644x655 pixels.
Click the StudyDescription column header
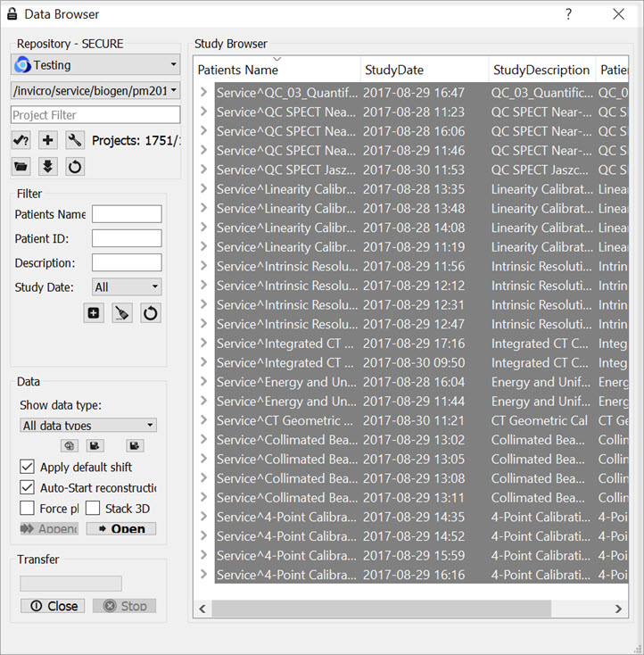click(x=541, y=70)
